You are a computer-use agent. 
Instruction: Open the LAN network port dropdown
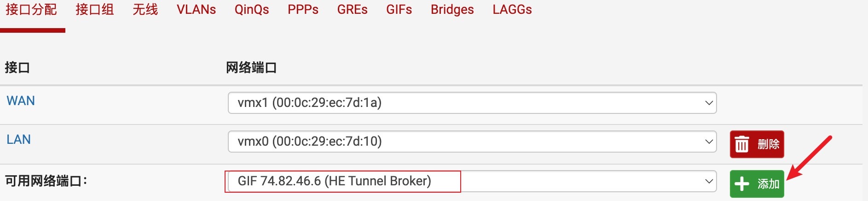coord(472,142)
